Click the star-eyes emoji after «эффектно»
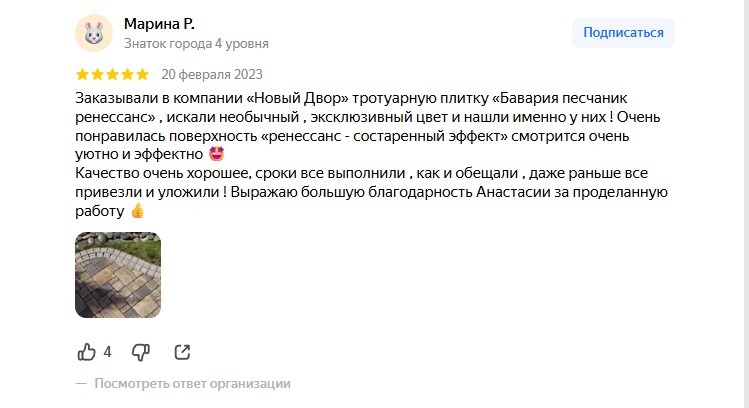This screenshot has width=749, height=408. (x=217, y=154)
